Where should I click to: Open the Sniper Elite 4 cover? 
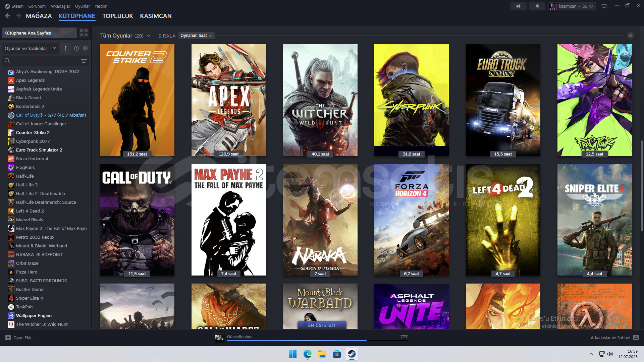595,220
